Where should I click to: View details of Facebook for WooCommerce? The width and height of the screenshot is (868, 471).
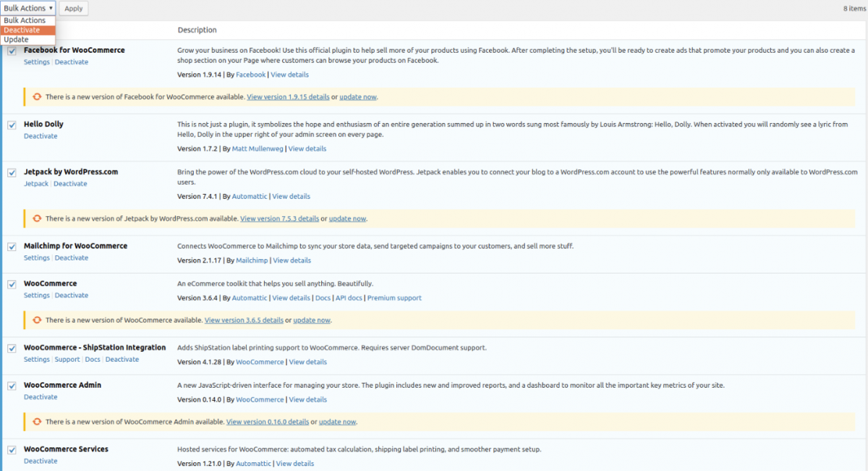[290, 75]
